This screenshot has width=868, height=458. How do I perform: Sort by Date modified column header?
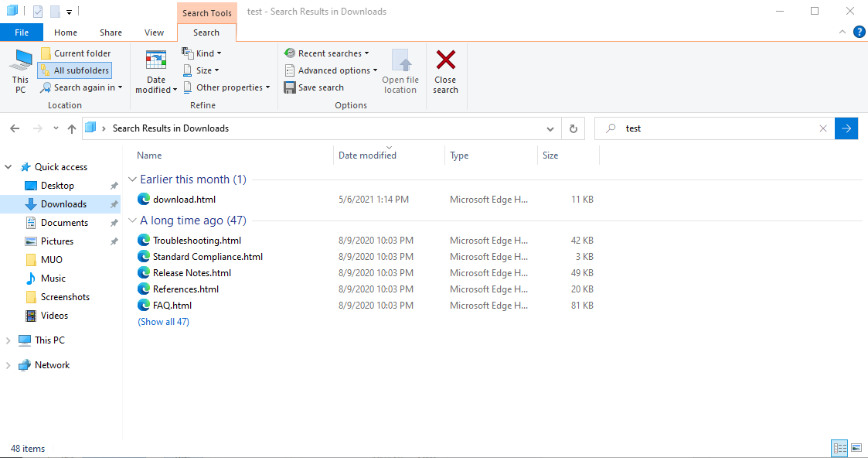(368, 156)
